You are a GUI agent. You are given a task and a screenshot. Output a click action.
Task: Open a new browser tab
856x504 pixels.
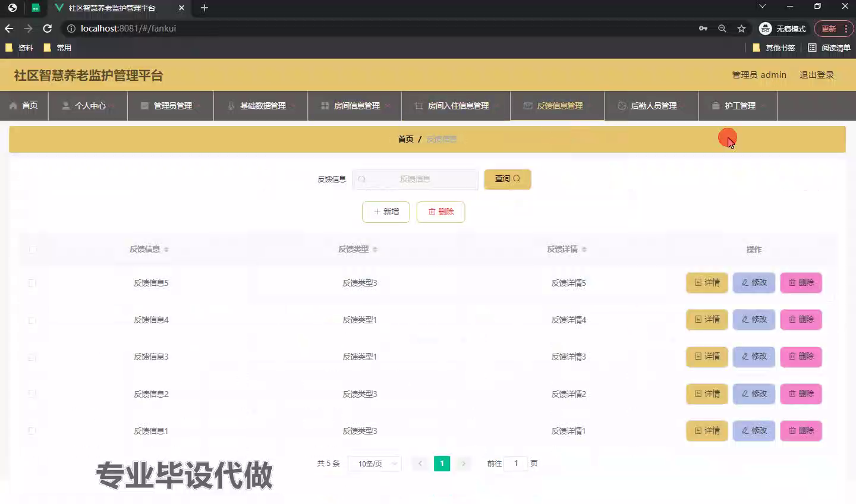point(204,8)
